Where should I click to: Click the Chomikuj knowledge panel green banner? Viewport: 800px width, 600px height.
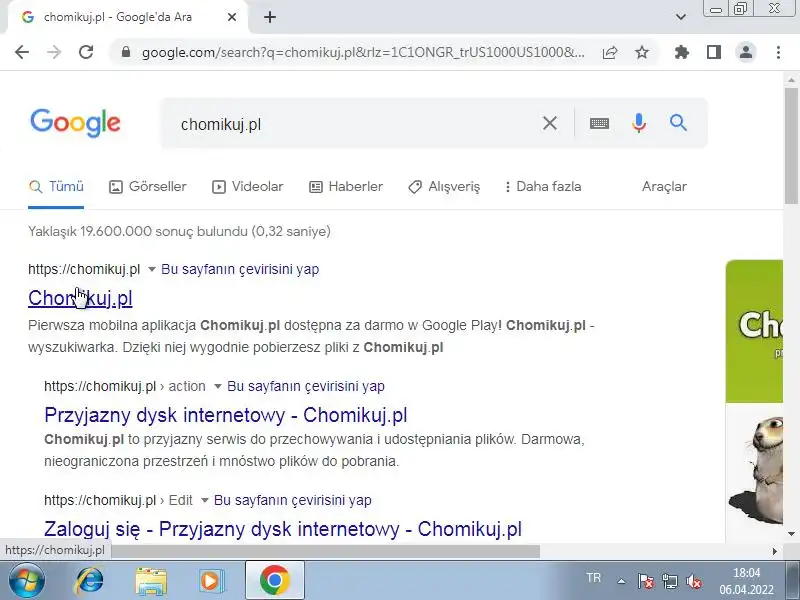(x=754, y=331)
